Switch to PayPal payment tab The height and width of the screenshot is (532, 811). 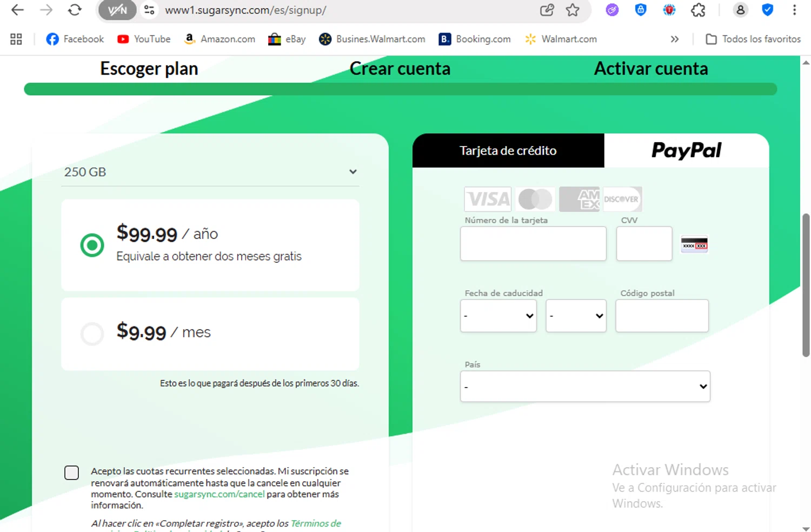coord(686,150)
